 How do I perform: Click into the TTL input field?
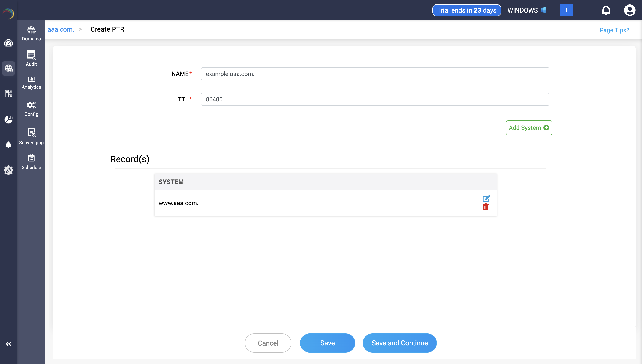pyautogui.click(x=375, y=99)
